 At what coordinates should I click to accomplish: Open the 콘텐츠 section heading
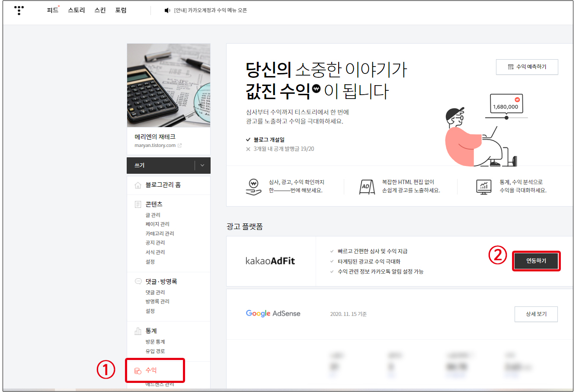pos(154,204)
